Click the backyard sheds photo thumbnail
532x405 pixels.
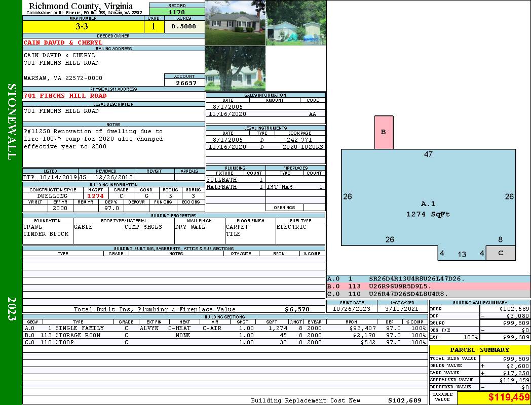pos(295,23)
